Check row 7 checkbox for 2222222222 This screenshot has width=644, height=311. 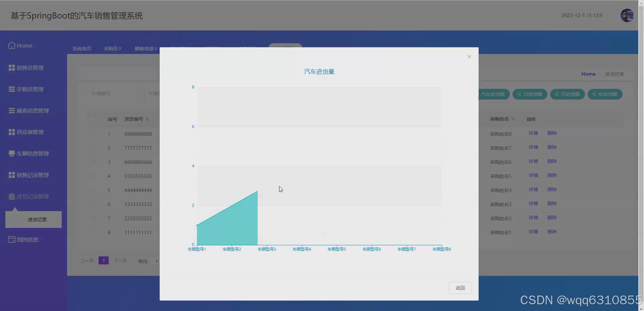click(x=93, y=219)
